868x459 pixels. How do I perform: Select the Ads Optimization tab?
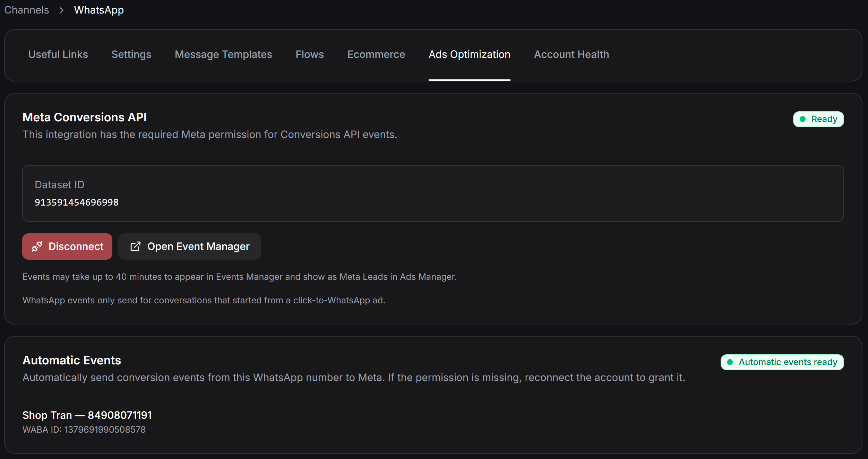point(470,54)
